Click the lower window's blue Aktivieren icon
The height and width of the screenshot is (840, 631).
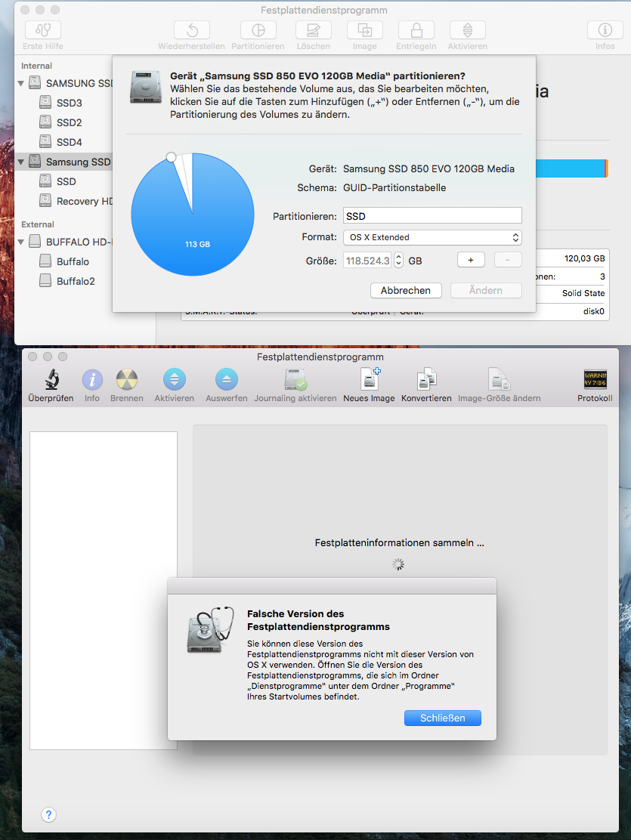click(x=175, y=380)
